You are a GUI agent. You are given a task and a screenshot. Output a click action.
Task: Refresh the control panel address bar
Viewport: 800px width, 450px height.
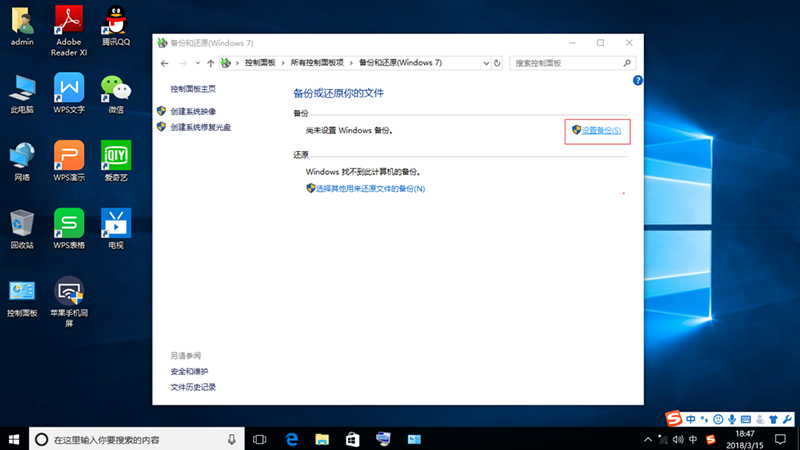pyautogui.click(x=497, y=63)
